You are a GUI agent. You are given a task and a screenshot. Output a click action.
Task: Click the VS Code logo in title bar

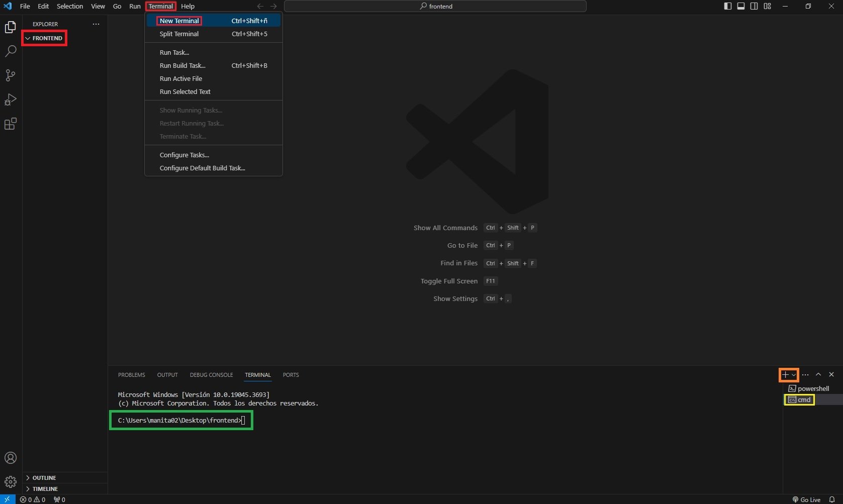click(8, 6)
